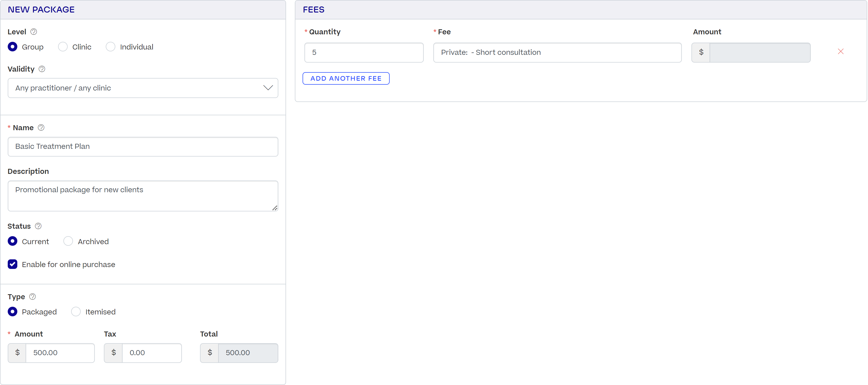Click the Type help question mark icon
The image size is (868, 385).
[32, 297]
